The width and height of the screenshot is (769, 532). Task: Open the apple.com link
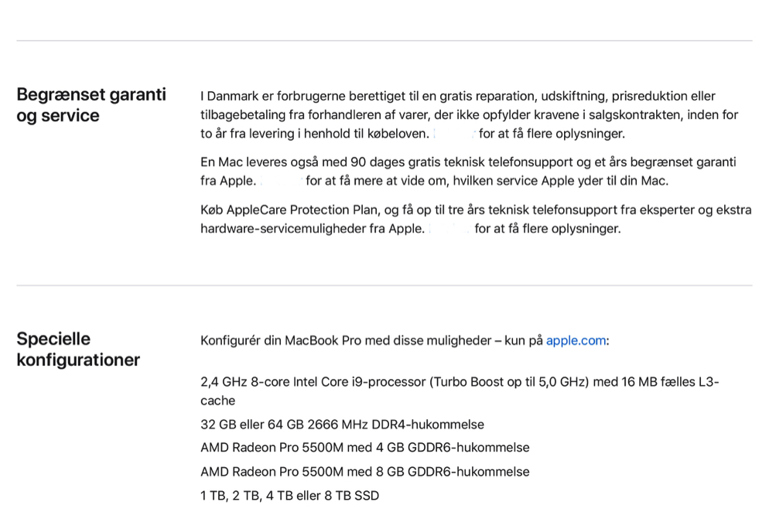point(576,340)
